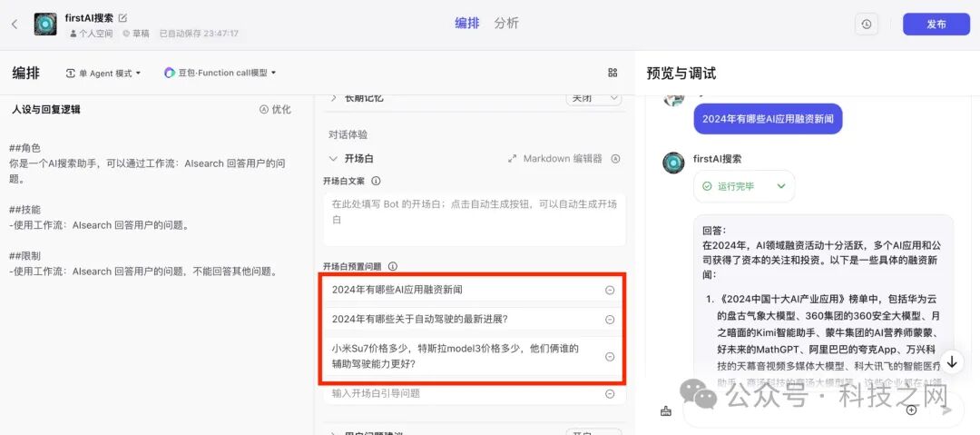The height and width of the screenshot is (435, 980).
Task: Edit the bot name with pencil icon
Action: click(x=122, y=17)
